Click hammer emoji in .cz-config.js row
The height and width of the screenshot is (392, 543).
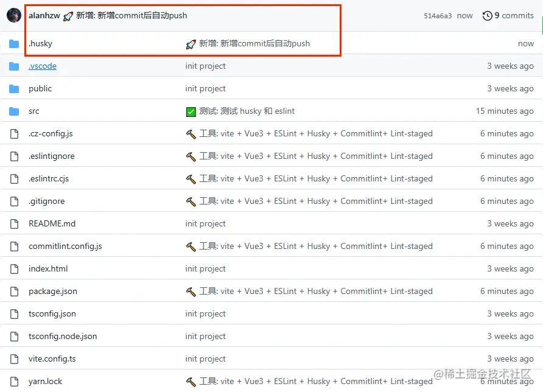click(191, 134)
